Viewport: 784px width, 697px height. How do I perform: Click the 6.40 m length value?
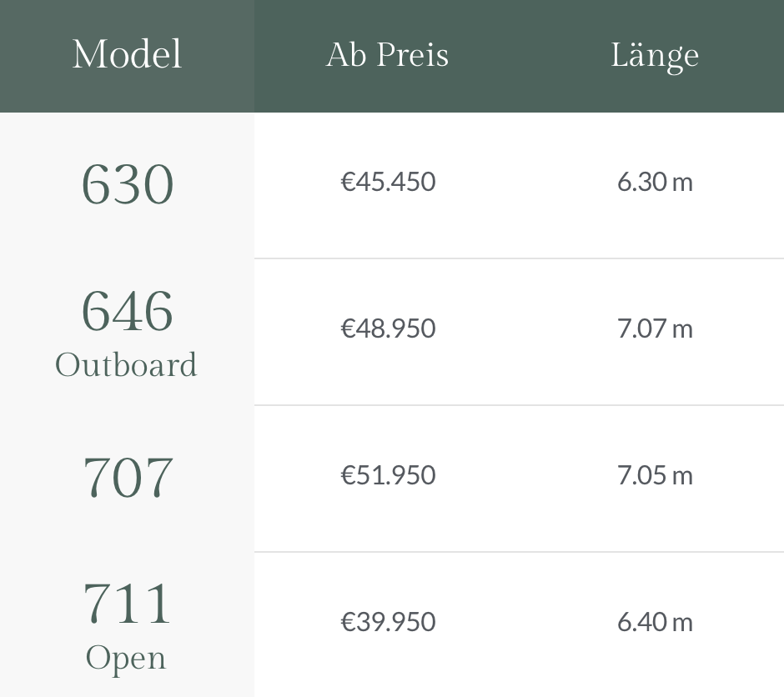tap(655, 622)
